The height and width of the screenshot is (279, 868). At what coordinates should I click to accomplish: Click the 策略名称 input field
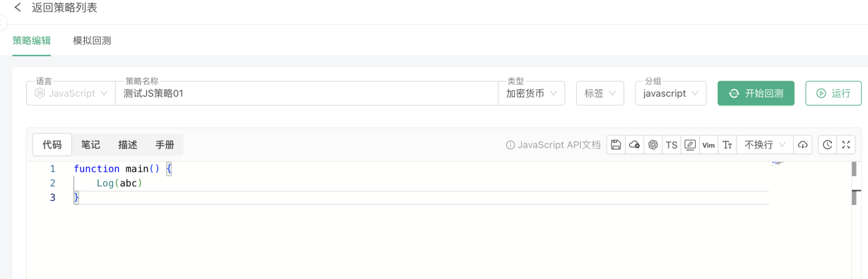pyautogui.click(x=306, y=93)
